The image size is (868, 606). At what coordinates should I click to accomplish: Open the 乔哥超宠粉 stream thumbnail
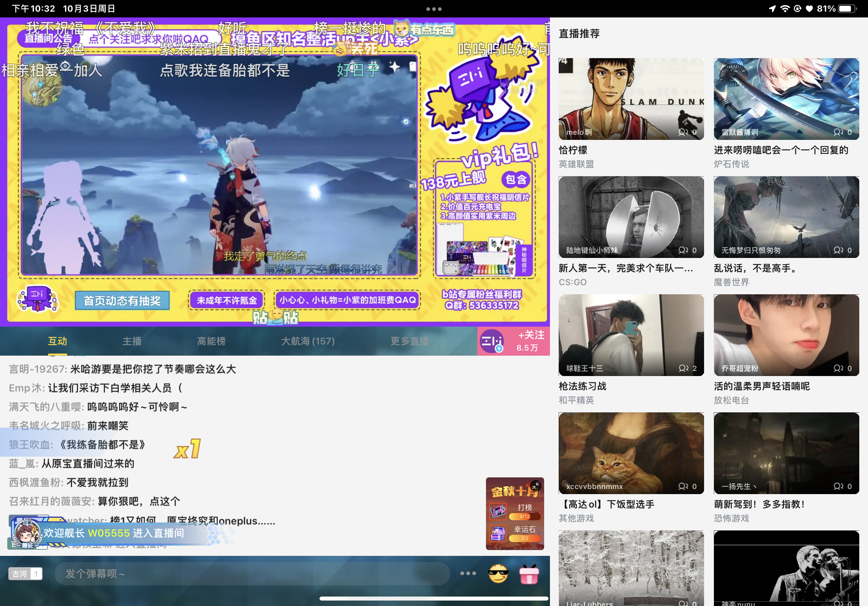coord(786,335)
